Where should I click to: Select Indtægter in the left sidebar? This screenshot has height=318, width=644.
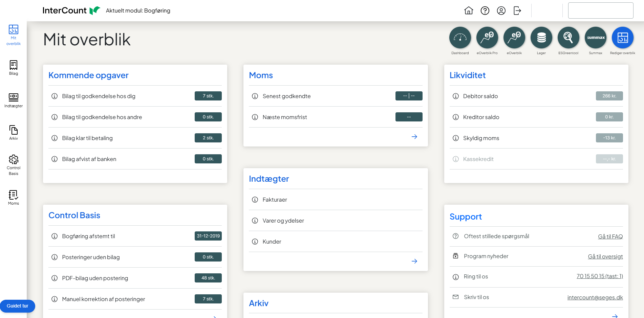pos(14,100)
